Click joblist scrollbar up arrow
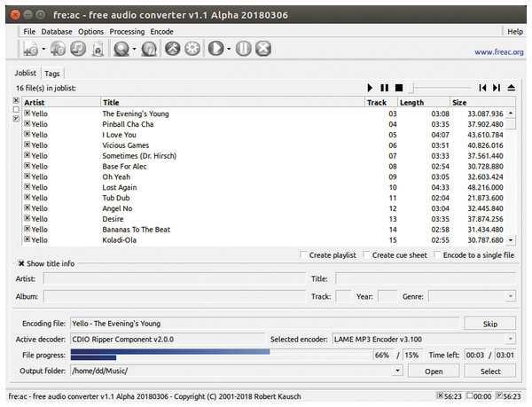Image resolution: width=532 pixels, height=407 pixels. (x=511, y=113)
